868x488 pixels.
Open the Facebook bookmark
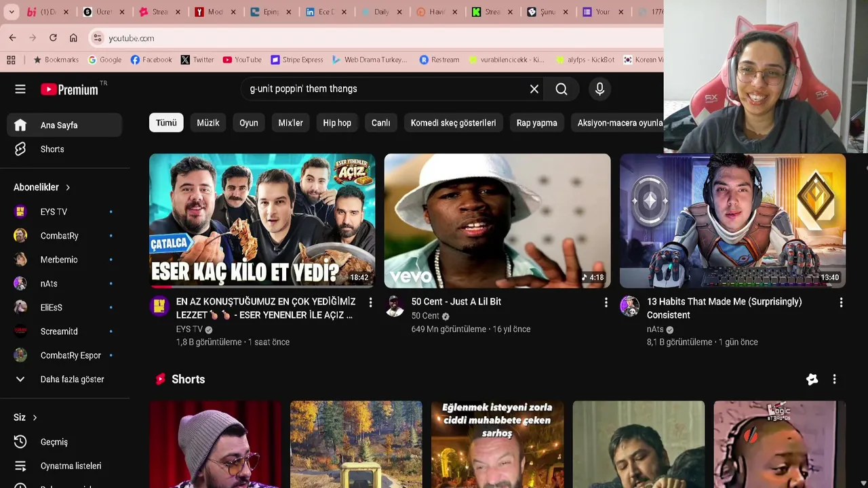[x=151, y=60]
